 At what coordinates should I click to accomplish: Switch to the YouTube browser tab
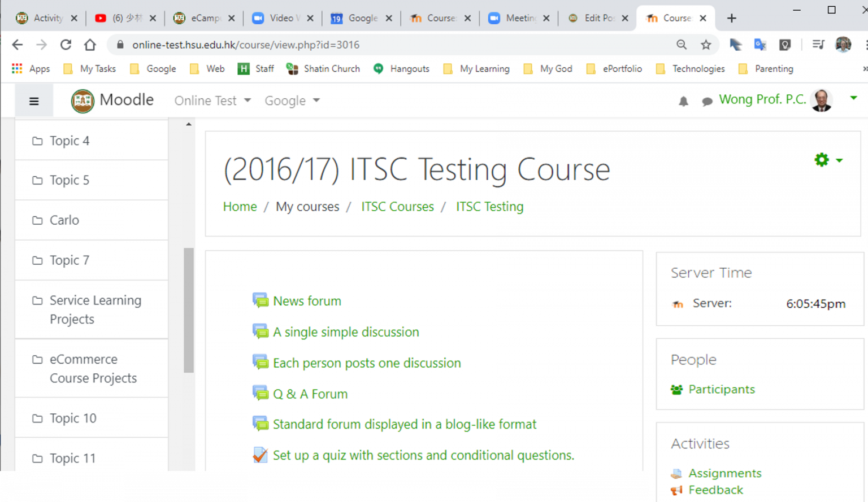(x=125, y=18)
